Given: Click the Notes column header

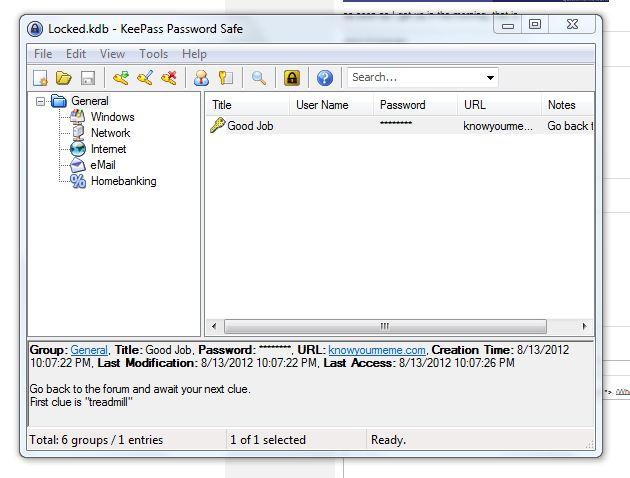Looking at the screenshot, I should [567, 105].
